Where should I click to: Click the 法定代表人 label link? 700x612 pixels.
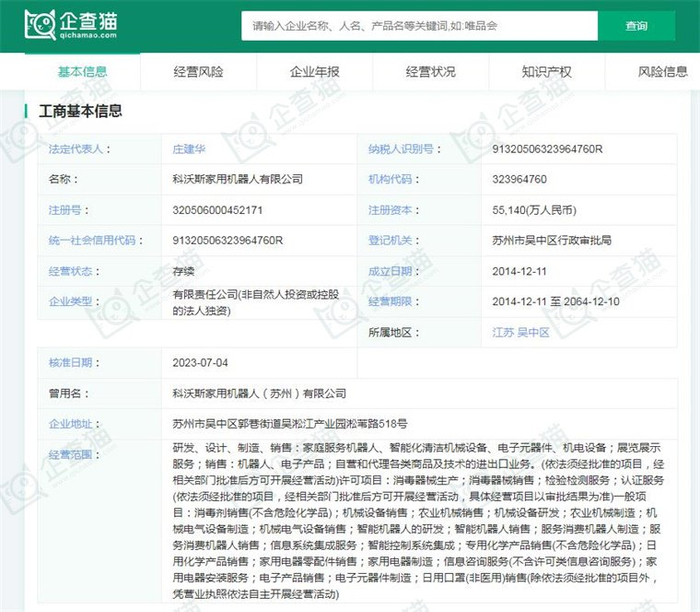tap(76, 149)
